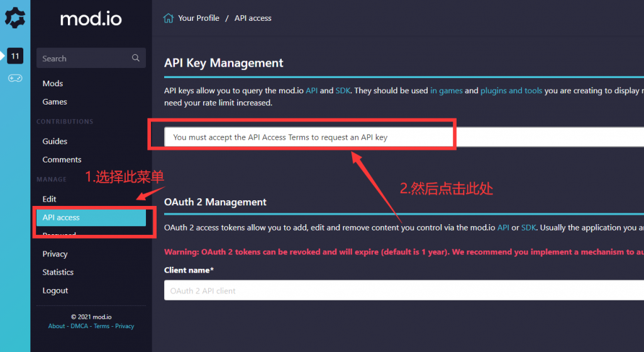This screenshot has height=352, width=644.
Task: Click API link in OAuth 2 description
Action: click(x=503, y=227)
